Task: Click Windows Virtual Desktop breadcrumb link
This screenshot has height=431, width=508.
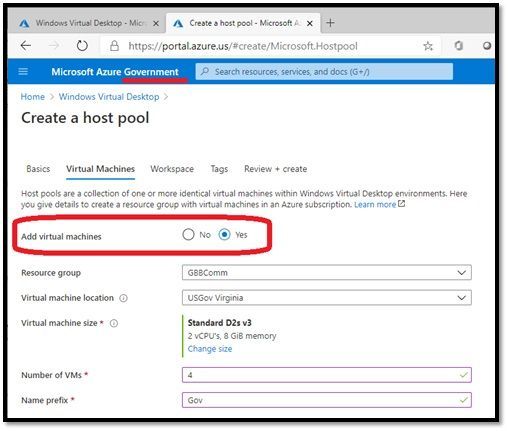Action: [109, 97]
